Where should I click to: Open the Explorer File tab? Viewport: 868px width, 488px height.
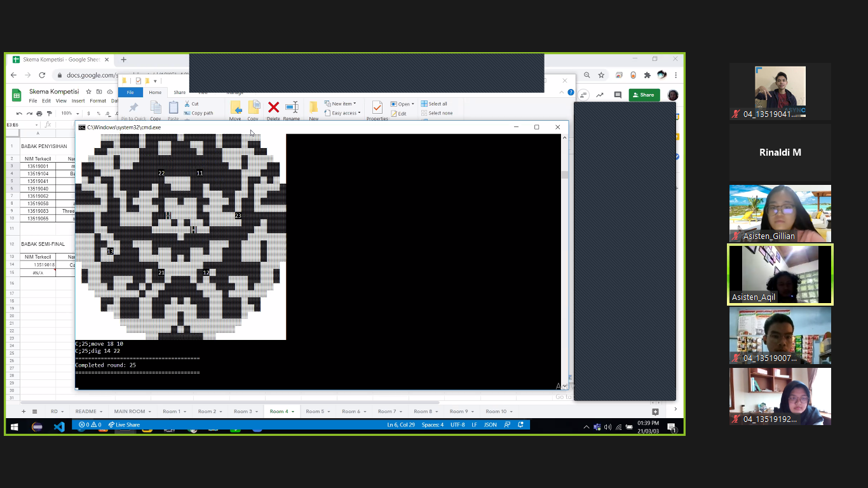pyautogui.click(x=130, y=92)
